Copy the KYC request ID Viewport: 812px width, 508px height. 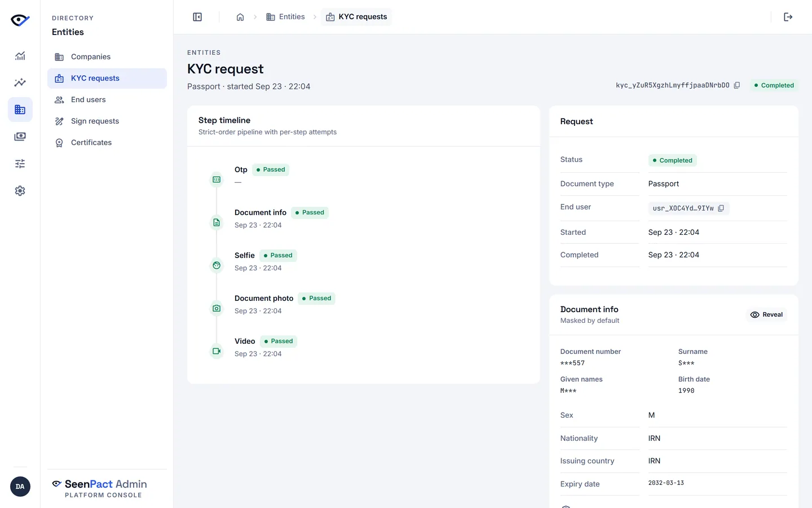737,85
